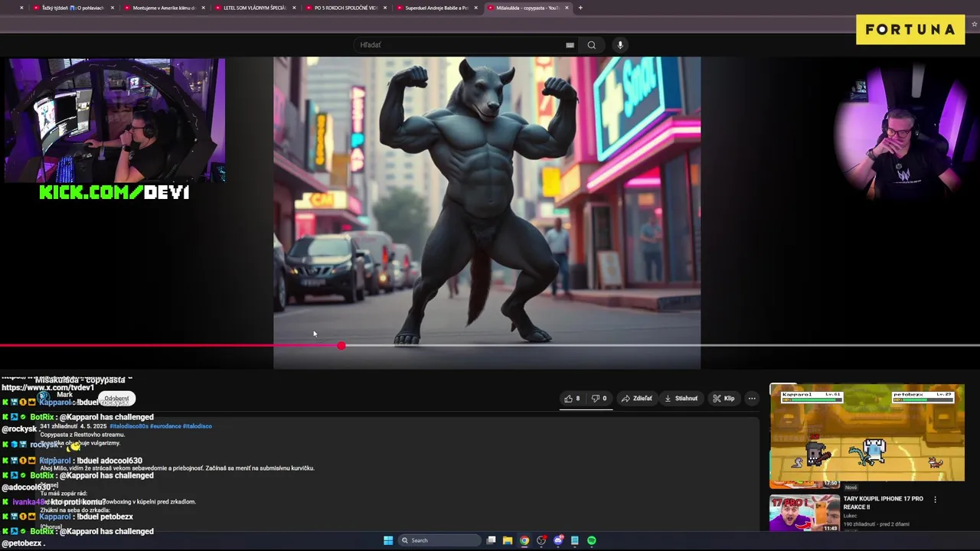Click the Windows taskbar Search box

coord(439,540)
